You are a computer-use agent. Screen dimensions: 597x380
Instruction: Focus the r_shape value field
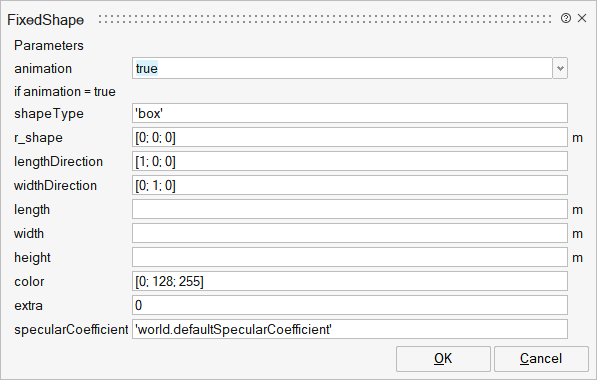point(350,137)
